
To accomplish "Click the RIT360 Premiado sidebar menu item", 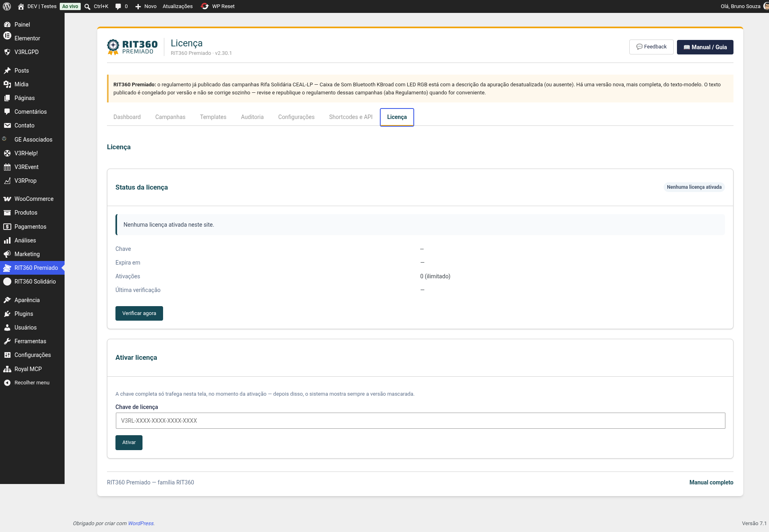I will [32, 268].
